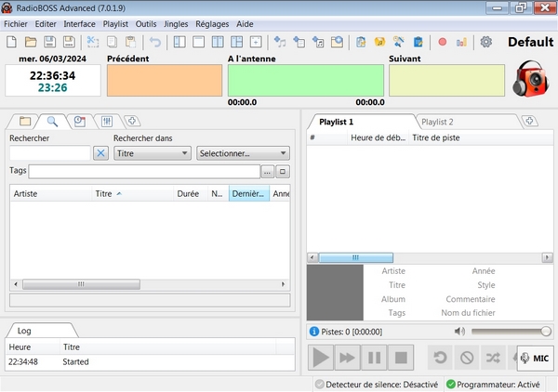Screen dimensions: 558x392
Task: Open the clipboard with star toolbar icon
Action: 361,42
